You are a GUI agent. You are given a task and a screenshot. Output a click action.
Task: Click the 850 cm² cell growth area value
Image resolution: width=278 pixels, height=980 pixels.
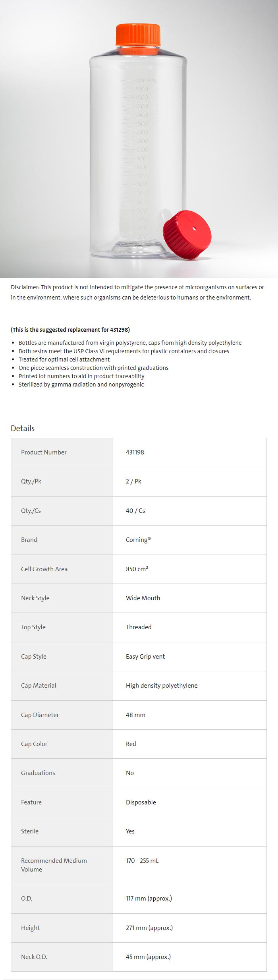pyautogui.click(x=137, y=569)
